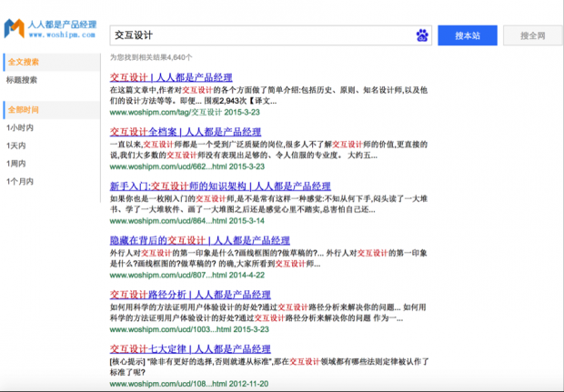Filter results to 1个月内
564x392 pixels.
pyautogui.click(x=20, y=182)
